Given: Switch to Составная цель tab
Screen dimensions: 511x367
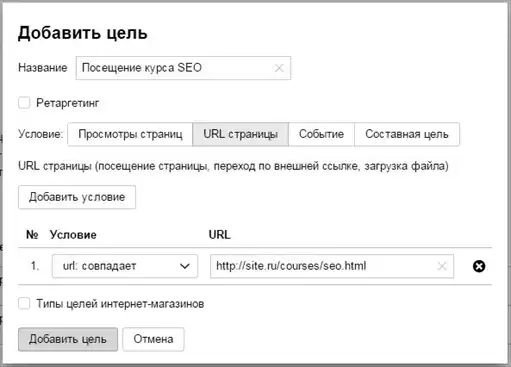Looking at the screenshot, I should (407, 134).
